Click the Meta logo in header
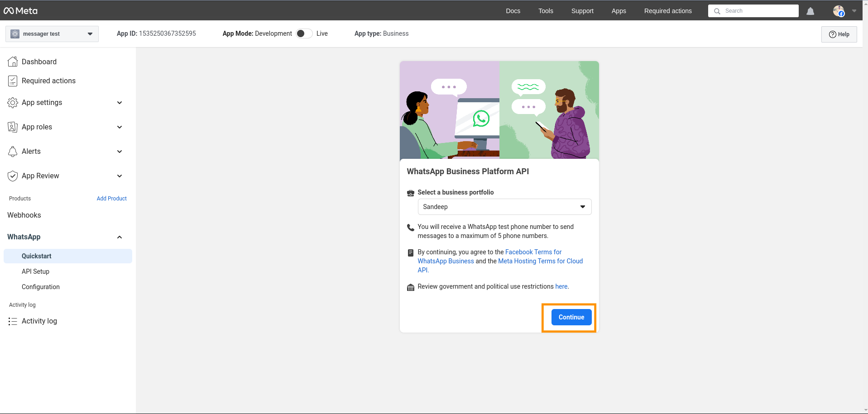This screenshot has width=868, height=414. pyautogui.click(x=21, y=11)
